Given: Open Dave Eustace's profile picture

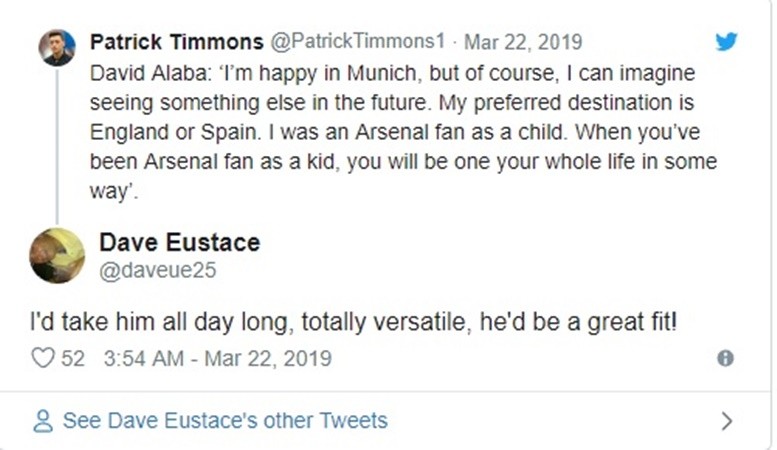Looking at the screenshot, I should pyautogui.click(x=56, y=255).
